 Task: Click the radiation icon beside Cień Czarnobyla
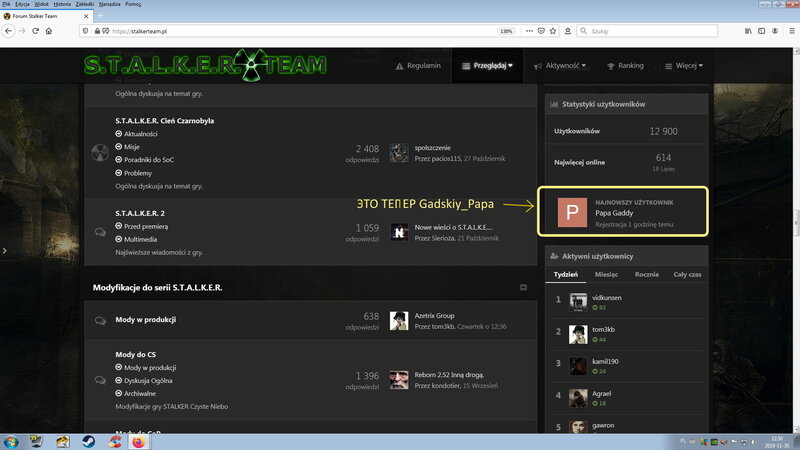click(100, 152)
